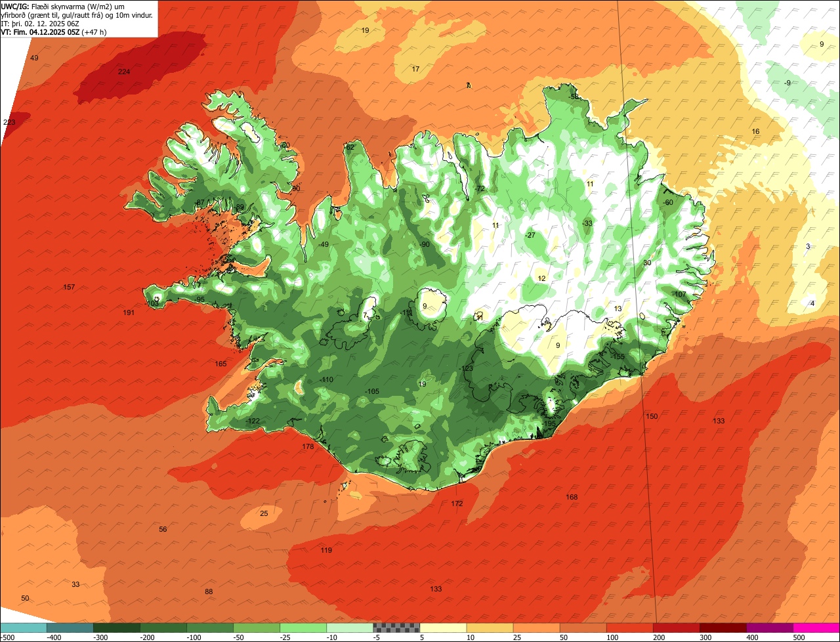Click the red legend swatch between 100 and 200
The height and width of the screenshot is (642, 840).
[x=630, y=627]
